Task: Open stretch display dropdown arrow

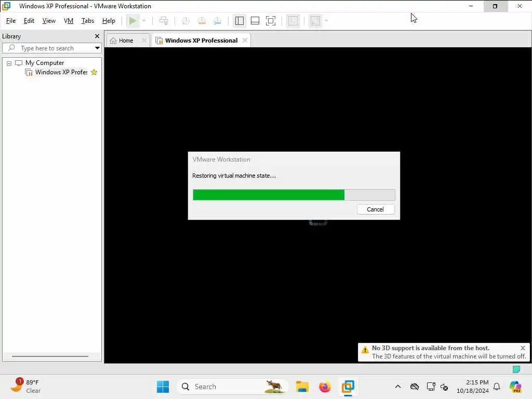Action: (326, 21)
